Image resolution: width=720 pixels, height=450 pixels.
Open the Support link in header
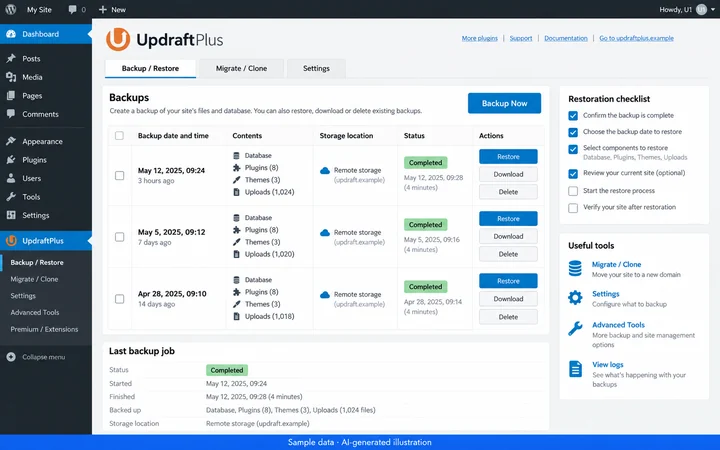pyautogui.click(x=521, y=38)
